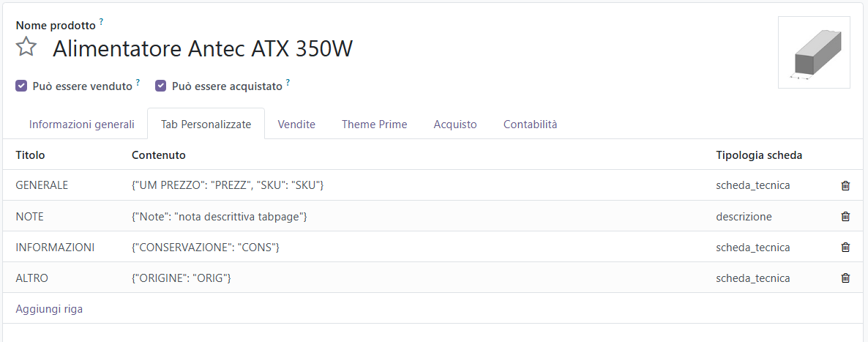Click help icon beside Può essere acquistato
The height and width of the screenshot is (342, 868).
pos(288,83)
